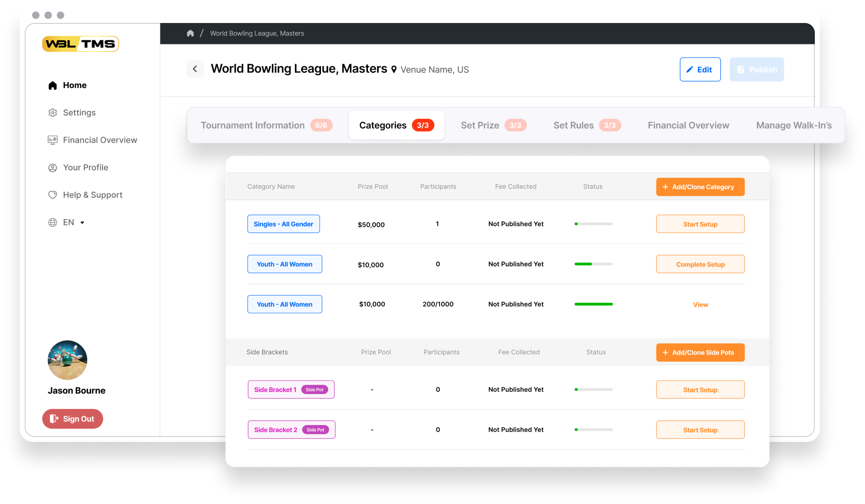The image size is (865, 504).
Task: Click the Edit tournament button
Action: 700,70
